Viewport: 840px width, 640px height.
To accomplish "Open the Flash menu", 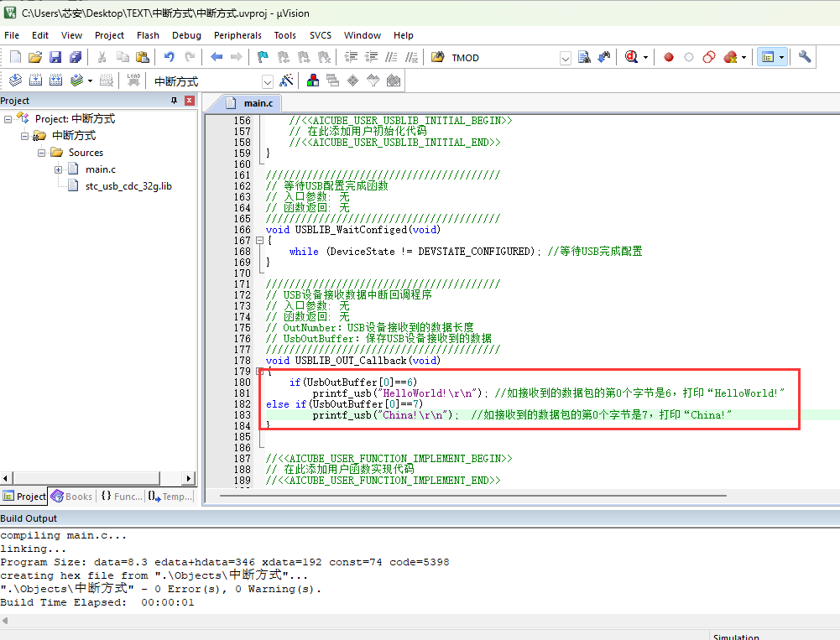I will (148, 35).
